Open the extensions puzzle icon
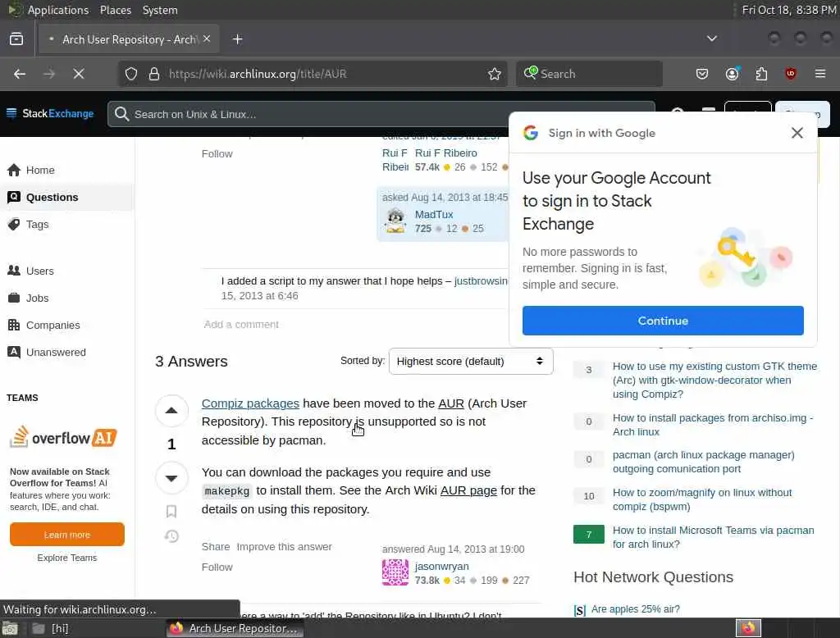 (761, 73)
